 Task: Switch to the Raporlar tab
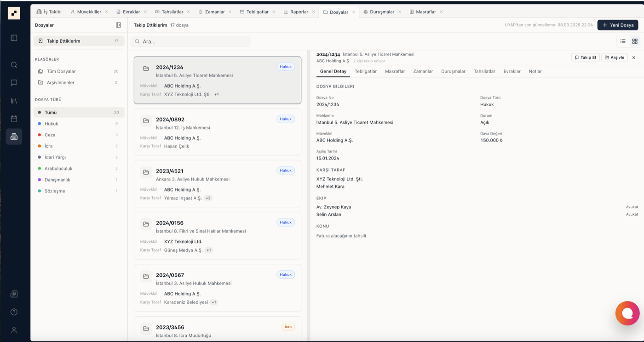[x=299, y=12]
